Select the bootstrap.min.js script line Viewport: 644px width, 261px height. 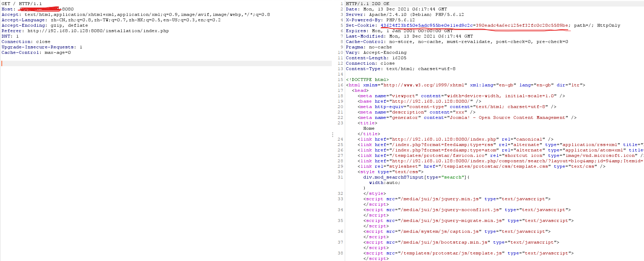tap(461, 242)
